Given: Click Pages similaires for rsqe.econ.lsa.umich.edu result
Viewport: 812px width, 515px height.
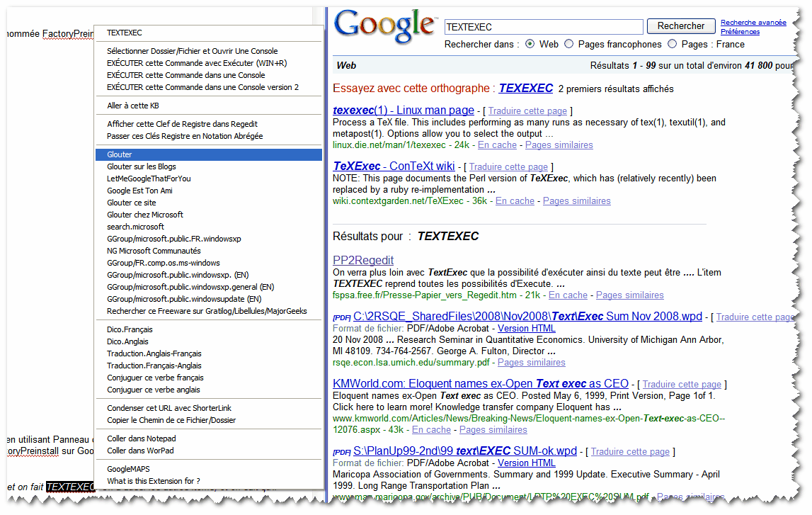Looking at the screenshot, I should (532, 363).
